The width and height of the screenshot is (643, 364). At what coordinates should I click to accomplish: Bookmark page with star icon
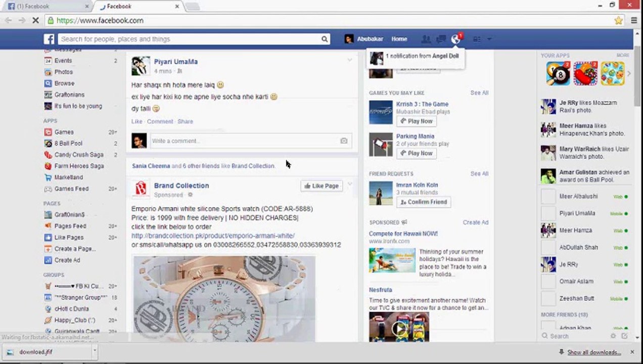point(618,21)
